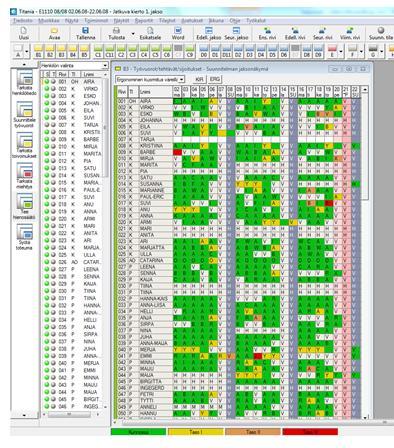The width and height of the screenshot is (394, 448).
Task: Select the Tarkista toivomukset sidebar icon
Action: tap(25, 145)
